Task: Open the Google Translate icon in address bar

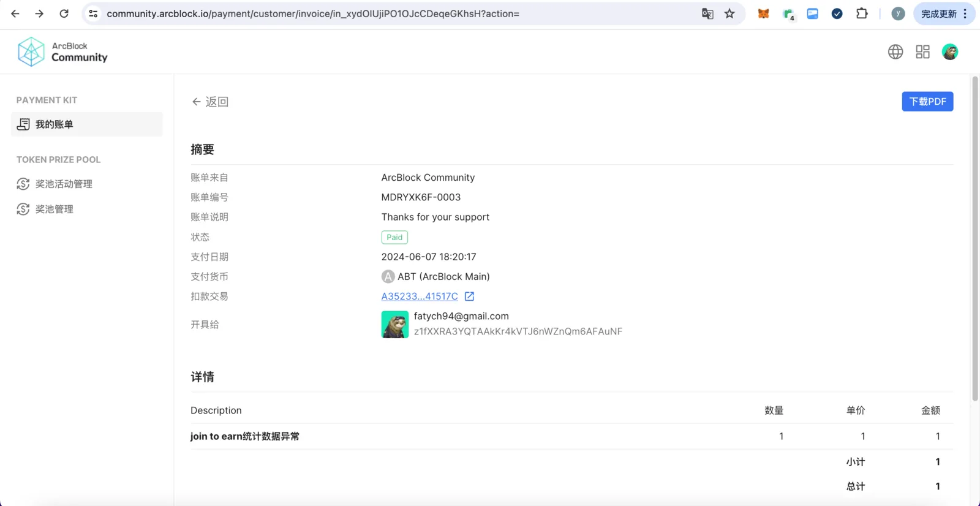Action: 707,13
